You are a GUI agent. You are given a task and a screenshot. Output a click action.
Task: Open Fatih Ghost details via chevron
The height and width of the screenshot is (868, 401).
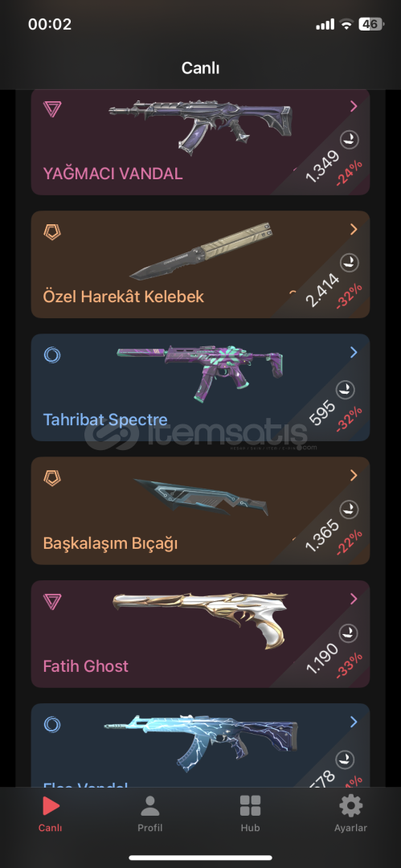click(x=354, y=599)
